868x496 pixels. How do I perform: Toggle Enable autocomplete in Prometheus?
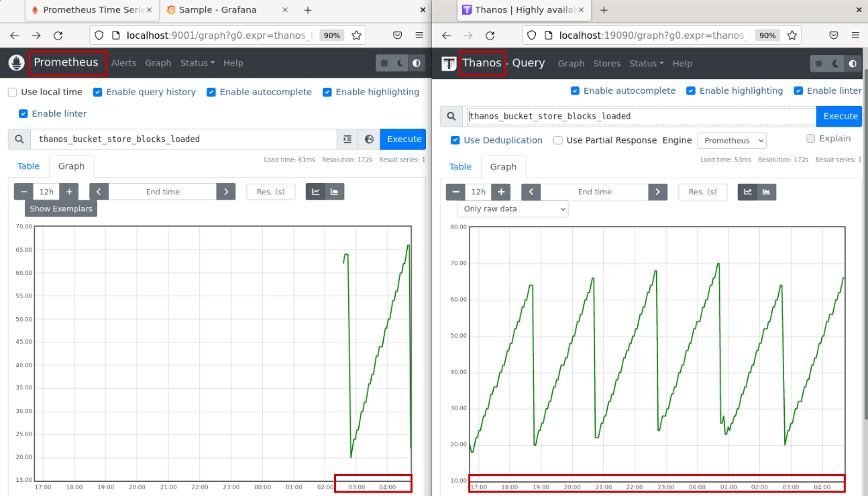pyautogui.click(x=211, y=92)
